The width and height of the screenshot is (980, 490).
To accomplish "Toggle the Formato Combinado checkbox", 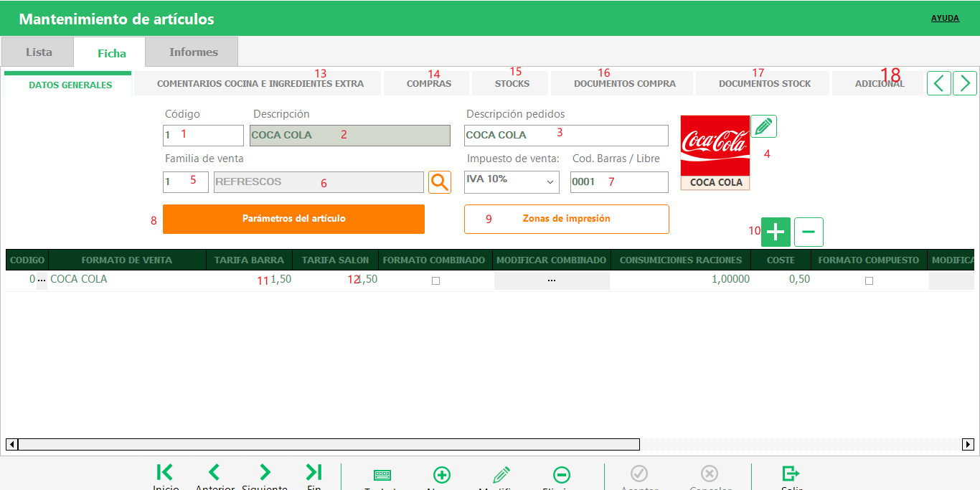I will pyautogui.click(x=435, y=281).
